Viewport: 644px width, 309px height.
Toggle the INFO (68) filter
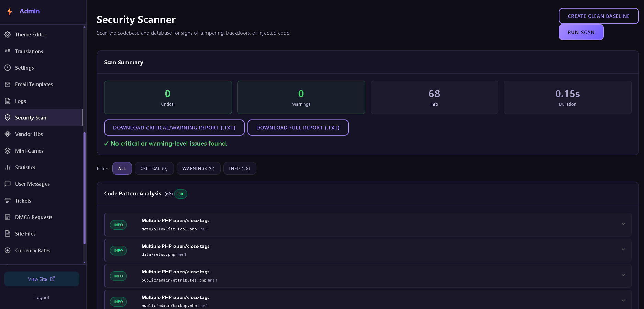[240, 169]
